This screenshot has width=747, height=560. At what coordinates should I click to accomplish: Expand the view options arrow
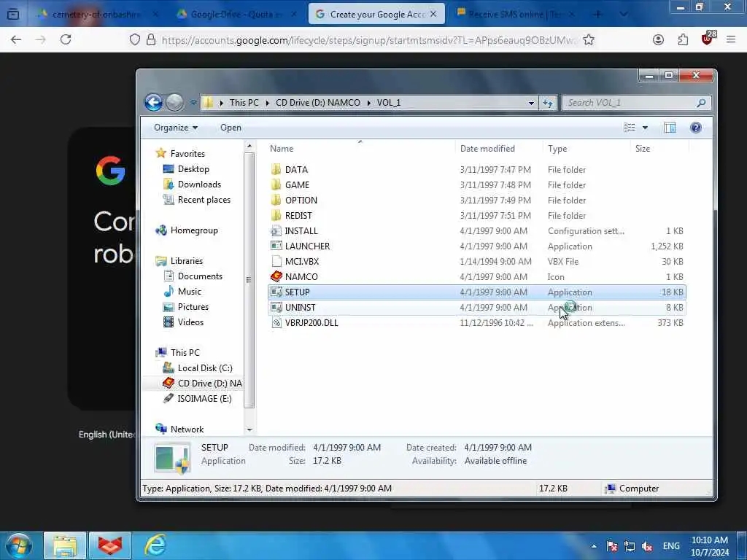click(x=645, y=128)
